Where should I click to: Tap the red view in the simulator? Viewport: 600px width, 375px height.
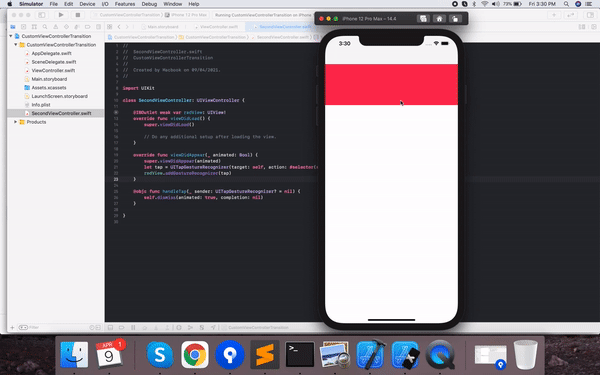[x=391, y=85]
